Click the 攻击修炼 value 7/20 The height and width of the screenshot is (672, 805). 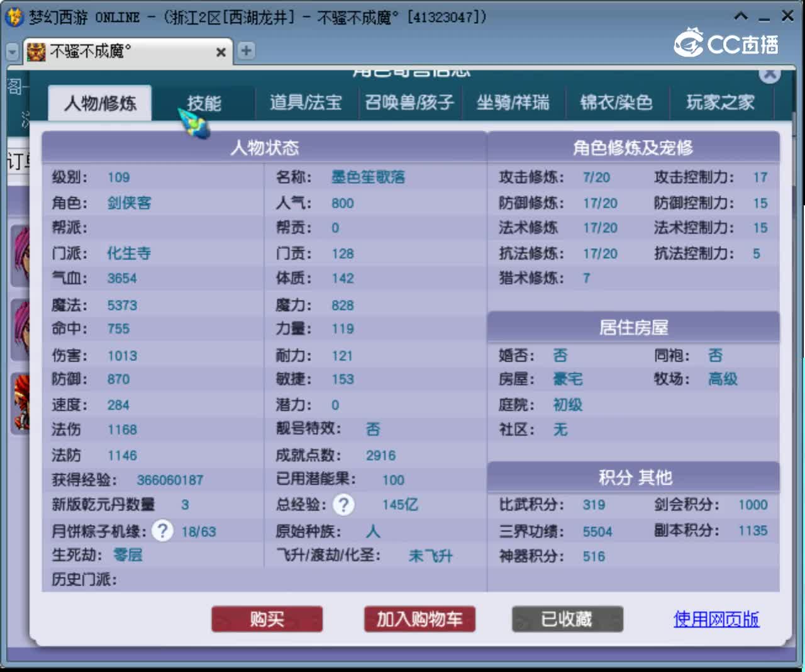click(x=596, y=177)
